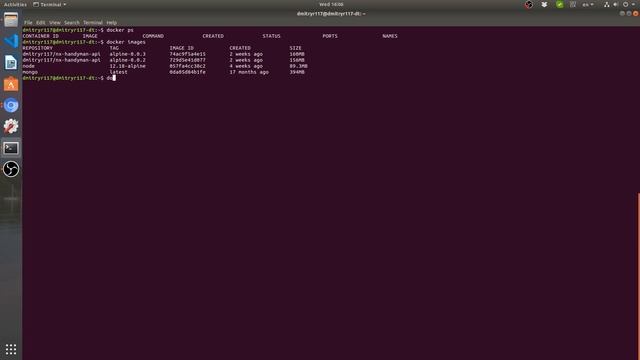Click tag 'alpine-0.0.2'
The width and height of the screenshot is (640, 360).
127,60
